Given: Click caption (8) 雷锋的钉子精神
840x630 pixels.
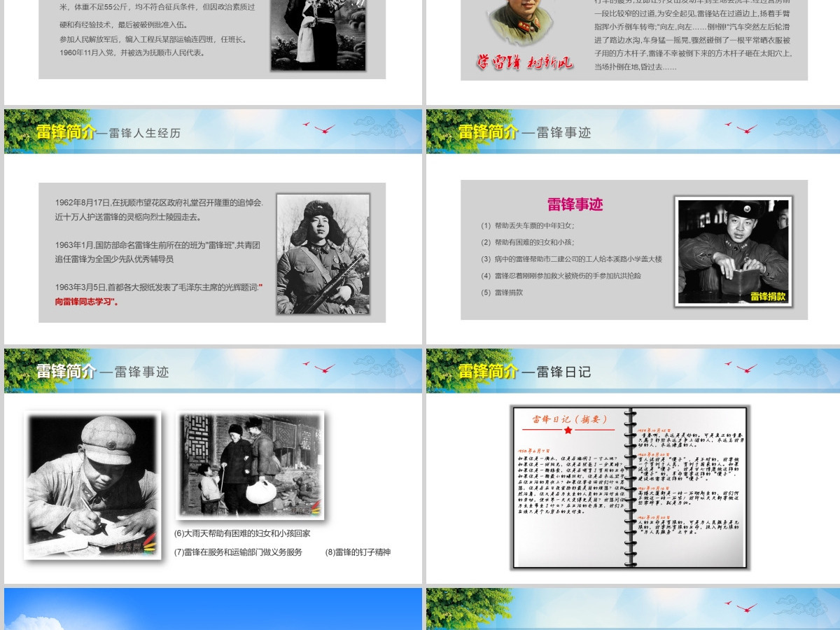Looking at the screenshot, I should [x=358, y=552].
